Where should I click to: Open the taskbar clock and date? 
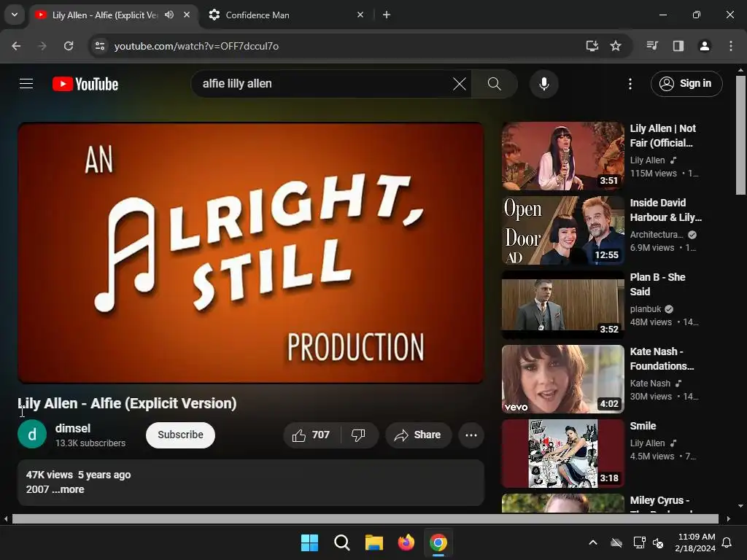(x=695, y=542)
